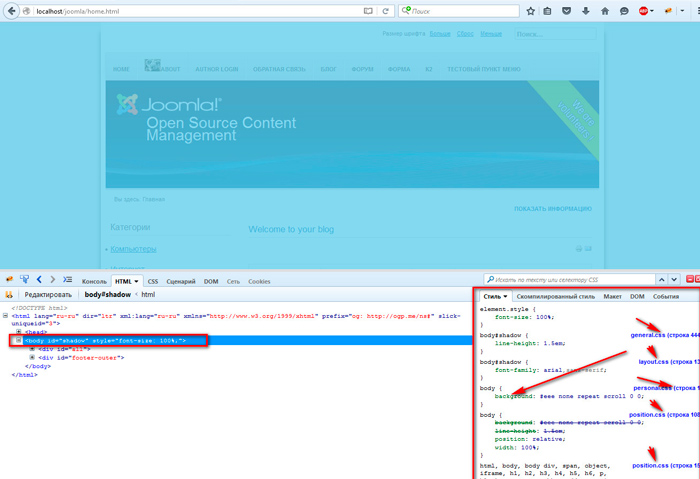This screenshot has height=479, width=700.
Task: Collapse the body id shadow node
Action: tap(19, 340)
